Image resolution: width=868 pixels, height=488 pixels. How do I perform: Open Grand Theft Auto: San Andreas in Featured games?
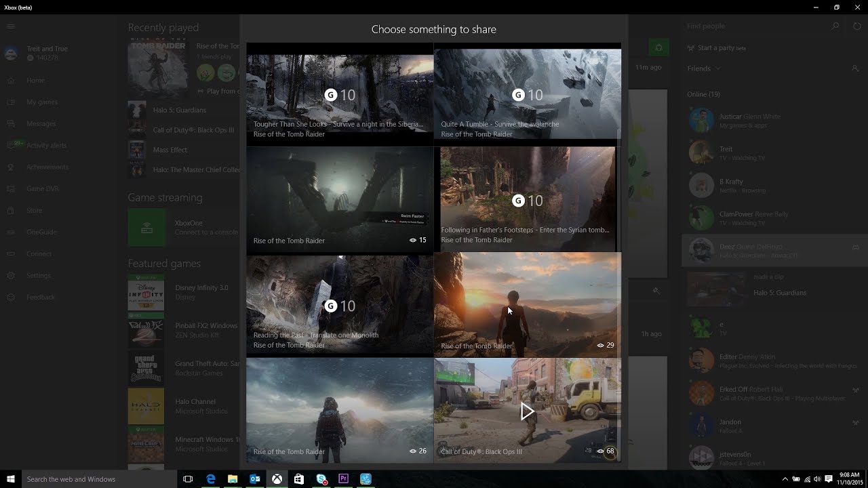tap(183, 368)
